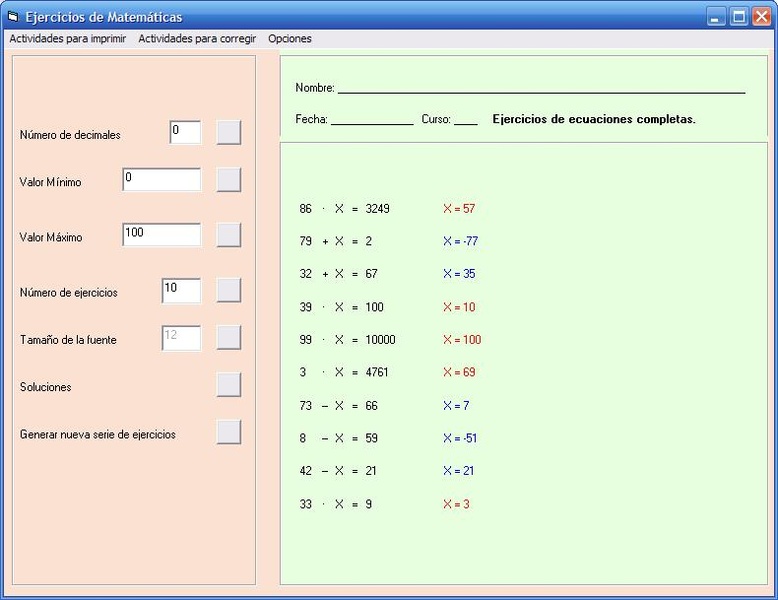Viewport: 778px width, 600px height.
Task: Click the red solution X = 57
Action: pyautogui.click(x=459, y=209)
